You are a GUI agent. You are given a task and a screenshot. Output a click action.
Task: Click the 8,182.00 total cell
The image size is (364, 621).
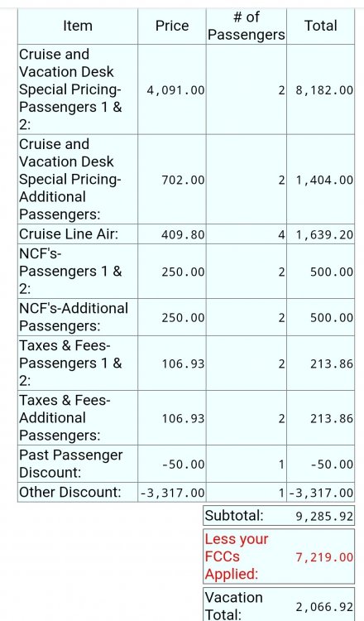[x=324, y=90]
